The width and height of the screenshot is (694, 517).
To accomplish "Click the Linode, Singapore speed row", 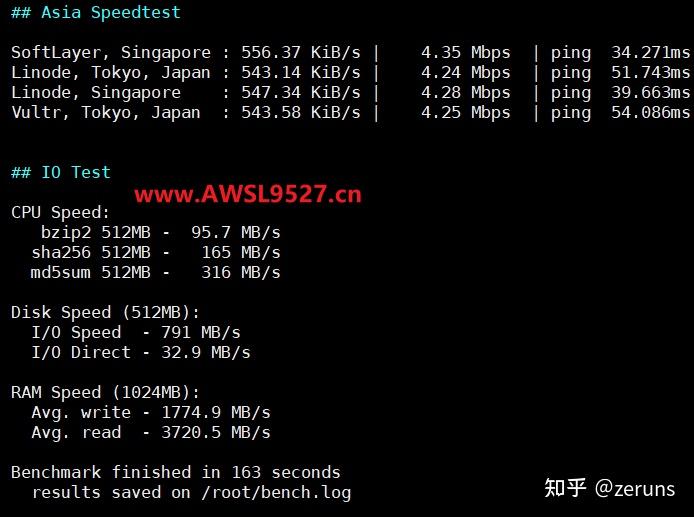I will point(350,92).
